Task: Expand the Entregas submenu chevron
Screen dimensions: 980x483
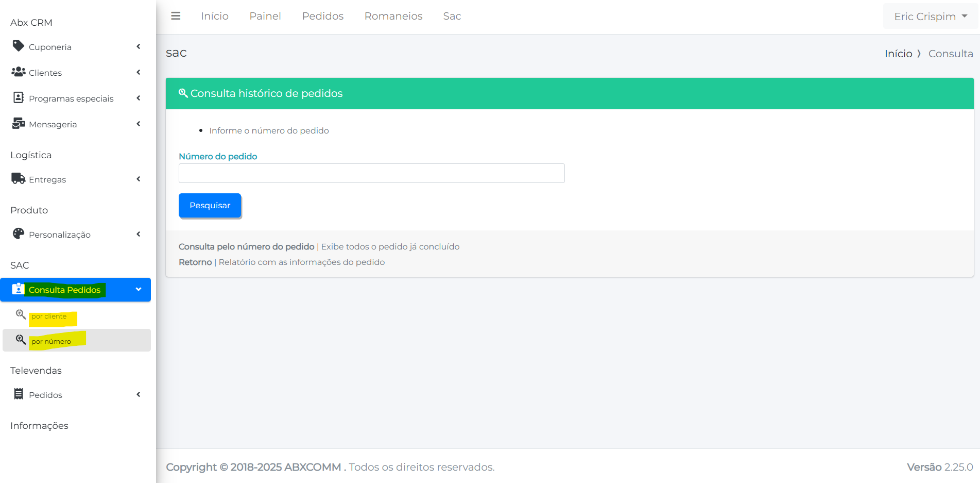Action: 139,179
